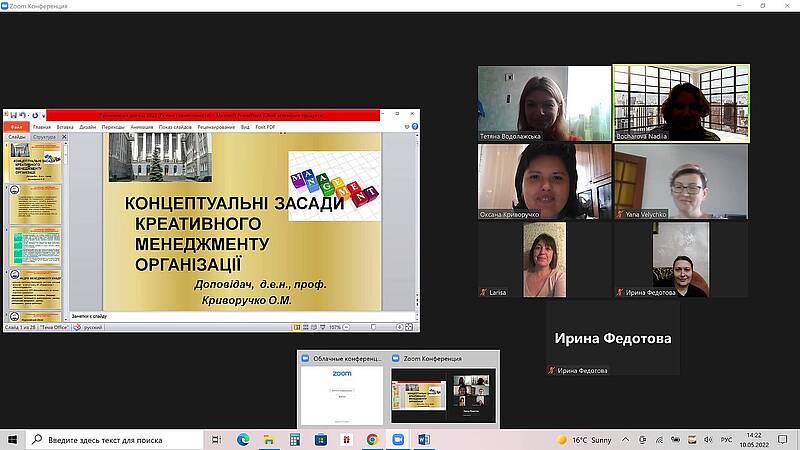Click the PowerPoint zoom slider

[372, 327]
